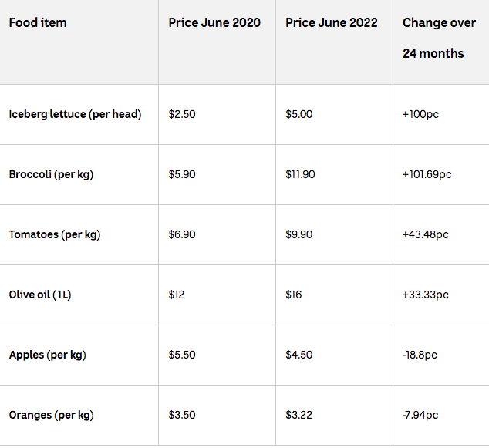Click the $12 olive oil 2020 price
489x448 pixels.
[x=176, y=295]
